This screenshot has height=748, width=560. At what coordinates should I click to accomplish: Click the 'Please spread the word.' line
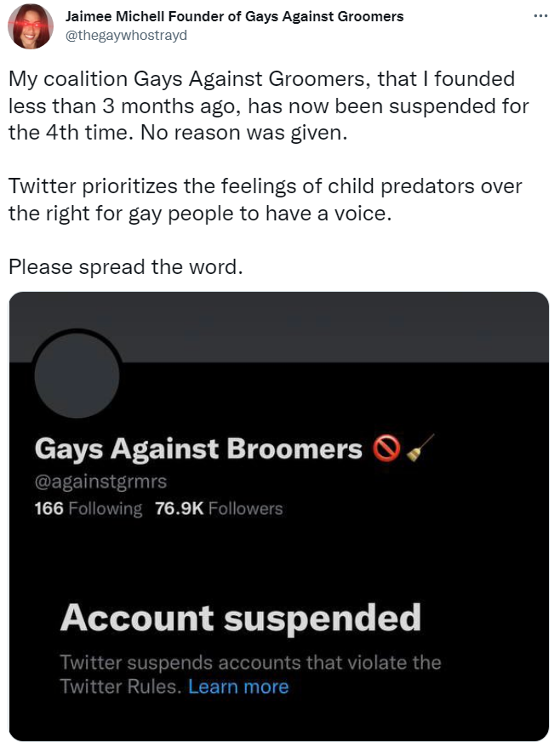click(x=126, y=266)
